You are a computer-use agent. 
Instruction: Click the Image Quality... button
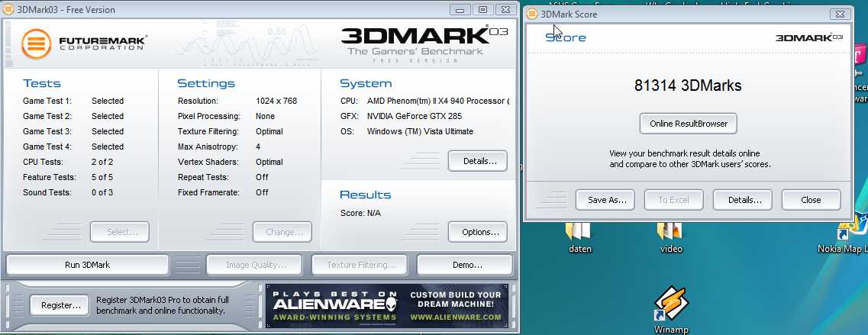[254, 265]
